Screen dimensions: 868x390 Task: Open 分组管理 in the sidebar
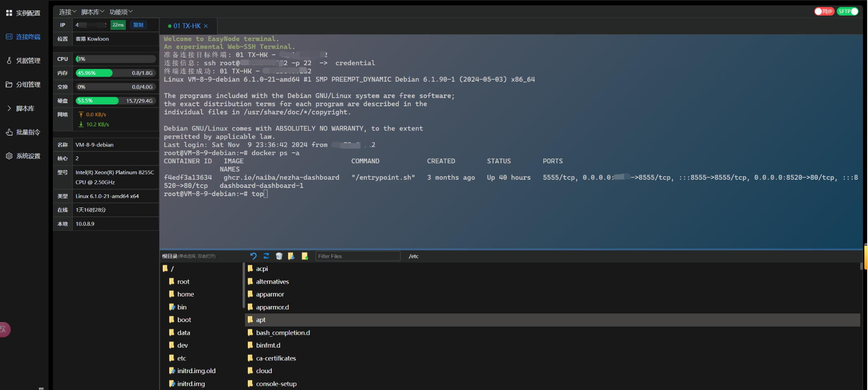click(23, 84)
